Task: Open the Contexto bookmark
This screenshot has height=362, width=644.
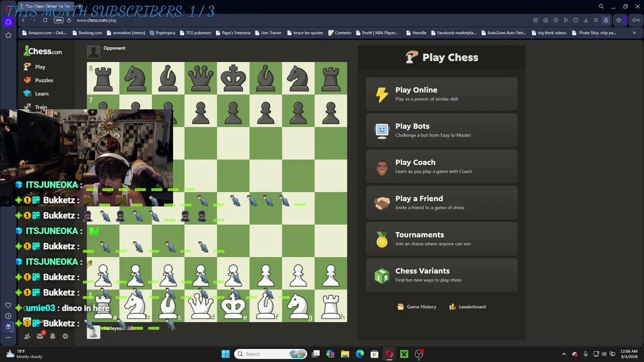Action: tap(340, 33)
